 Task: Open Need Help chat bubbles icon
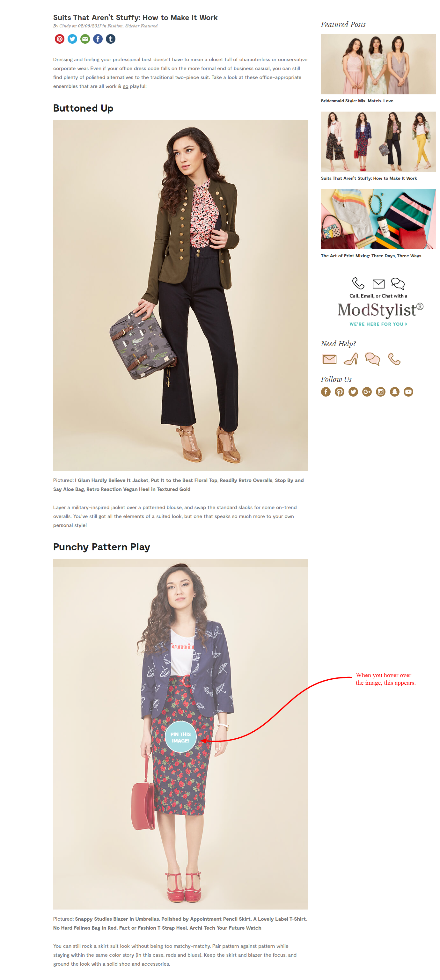pos(372,358)
